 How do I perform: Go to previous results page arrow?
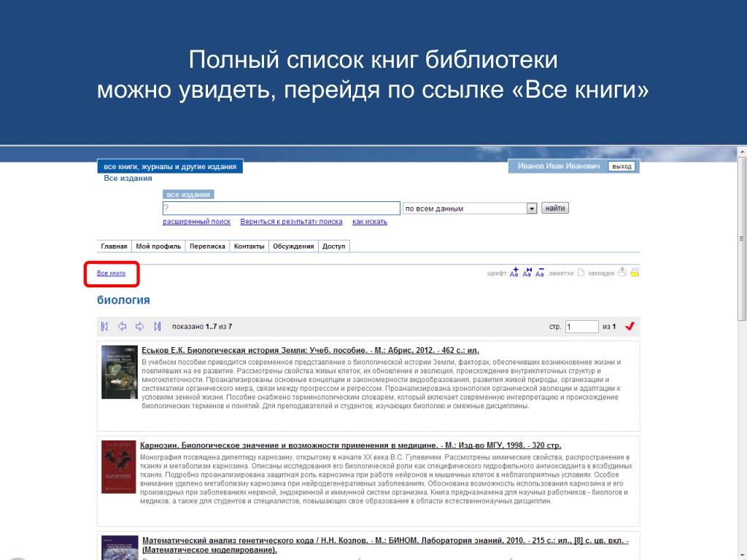click(x=123, y=326)
